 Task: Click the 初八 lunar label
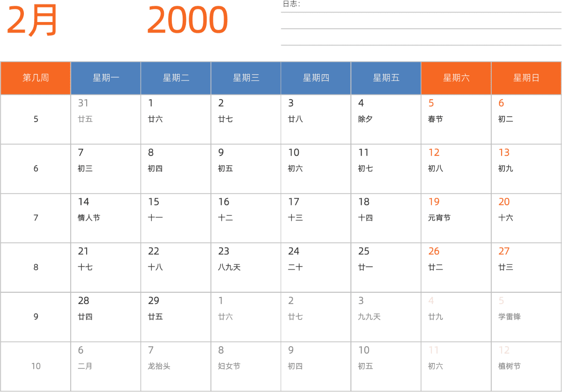click(436, 168)
